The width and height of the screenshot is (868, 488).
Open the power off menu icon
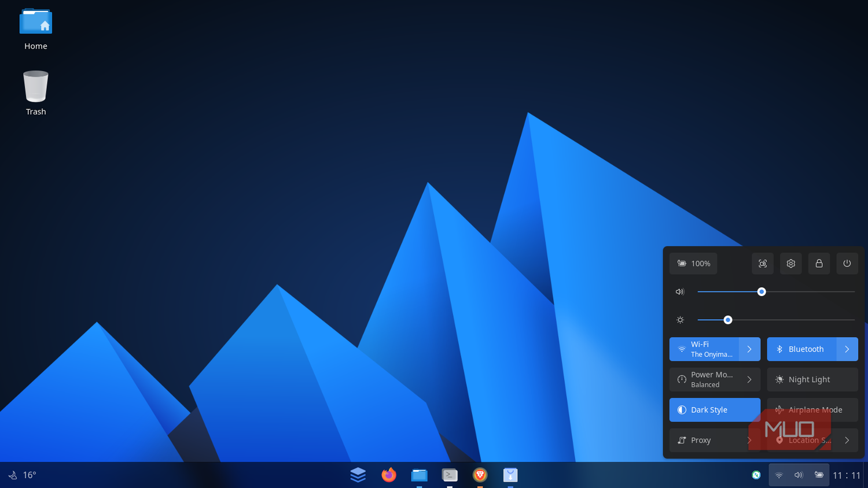point(847,264)
